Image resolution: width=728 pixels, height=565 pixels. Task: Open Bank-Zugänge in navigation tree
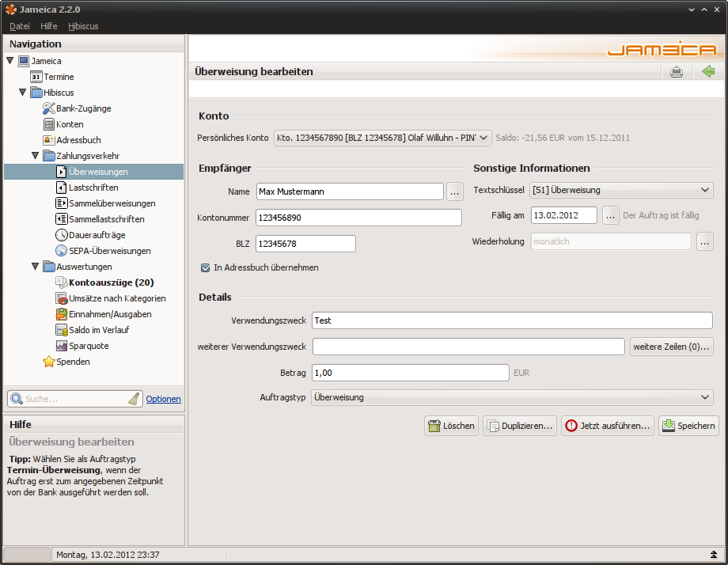coord(83,108)
